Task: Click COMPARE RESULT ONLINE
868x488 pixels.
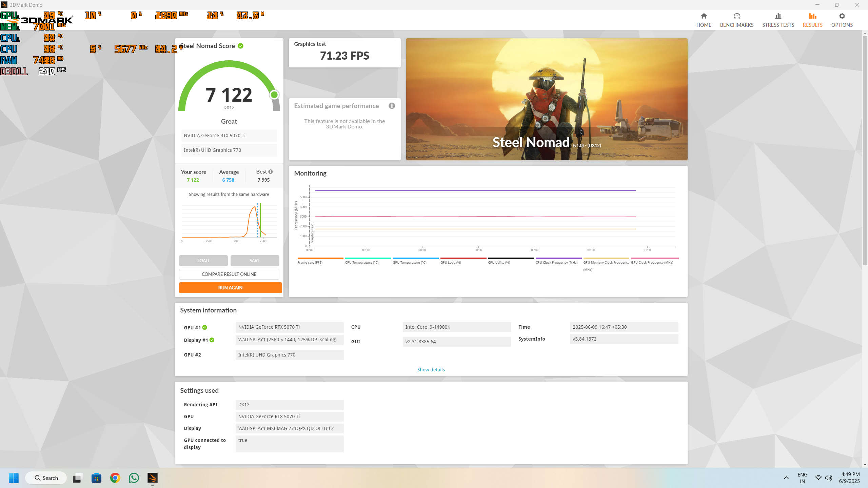Action: click(x=229, y=274)
